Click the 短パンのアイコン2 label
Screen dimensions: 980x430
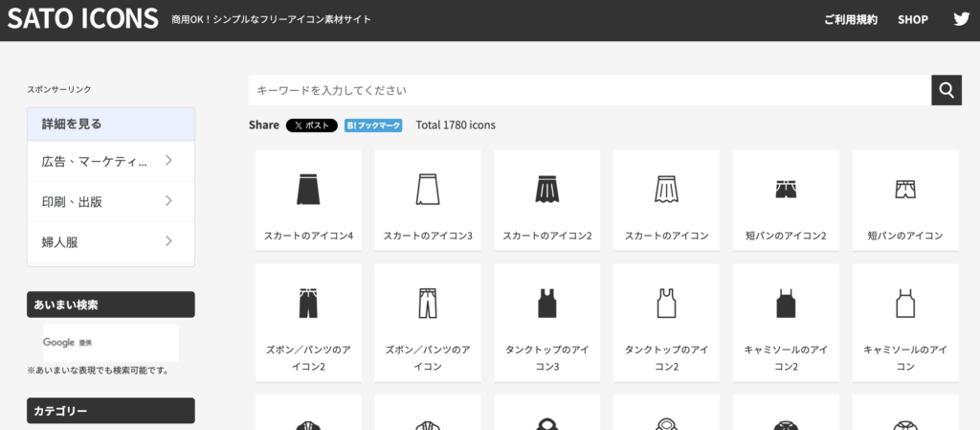point(786,236)
